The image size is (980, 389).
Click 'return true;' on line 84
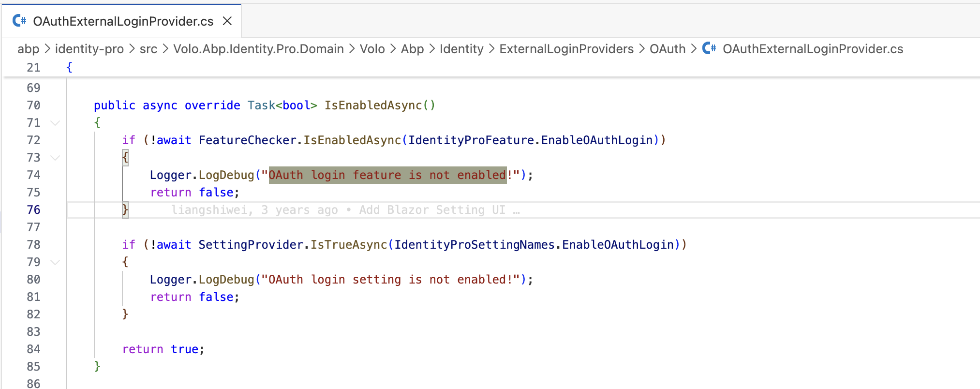coord(163,349)
